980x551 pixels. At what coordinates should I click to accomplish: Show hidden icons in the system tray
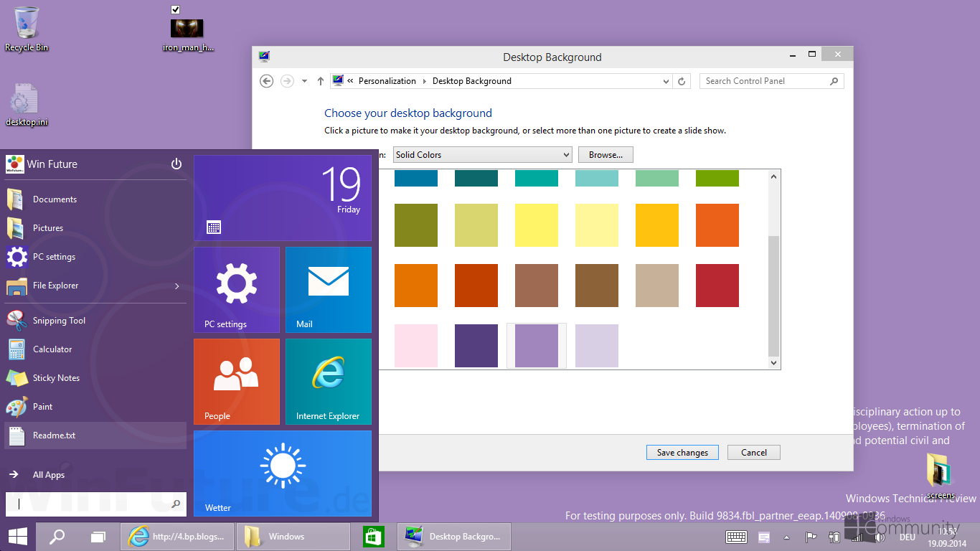pyautogui.click(x=787, y=537)
